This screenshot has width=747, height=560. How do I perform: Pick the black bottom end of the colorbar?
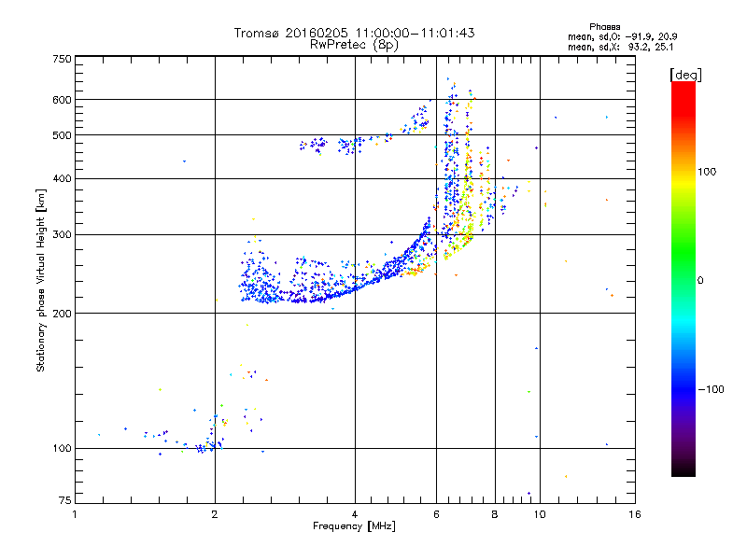coord(684,470)
